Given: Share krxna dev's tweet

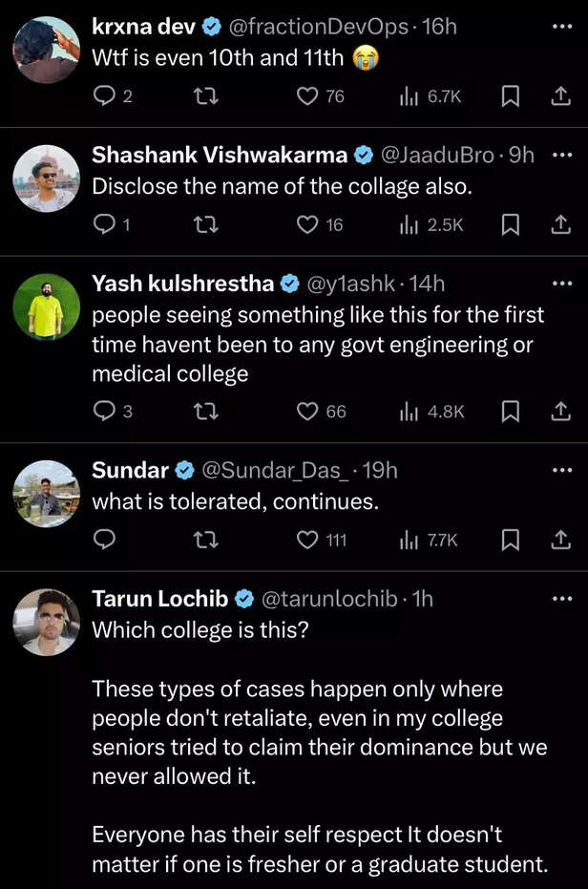Looking at the screenshot, I should pyautogui.click(x=559, y=95).
